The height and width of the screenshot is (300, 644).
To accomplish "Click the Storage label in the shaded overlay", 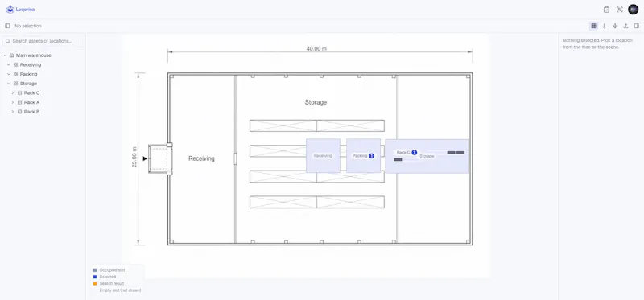I will tap(427, 156).
